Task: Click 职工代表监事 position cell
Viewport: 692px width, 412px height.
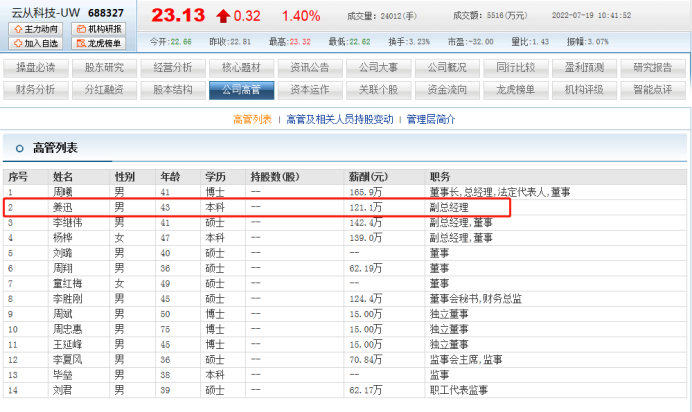Action: tap(459, 390)
